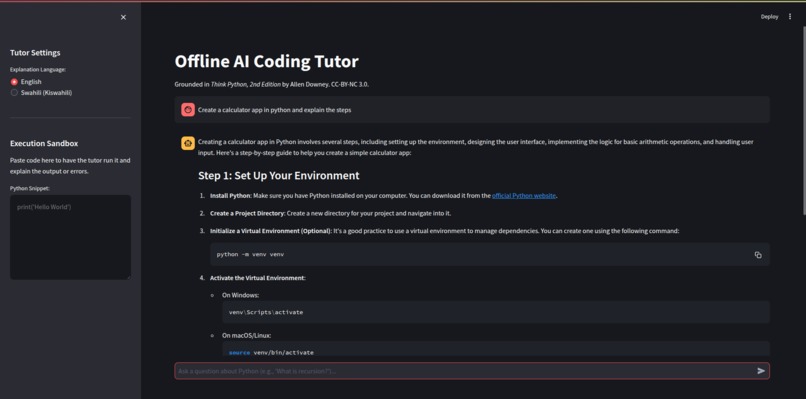Click the Ask a question chat input
Image resolution: width=806 pixels, height=399 pixels.
pyautogui.click(x=465, y=371)
